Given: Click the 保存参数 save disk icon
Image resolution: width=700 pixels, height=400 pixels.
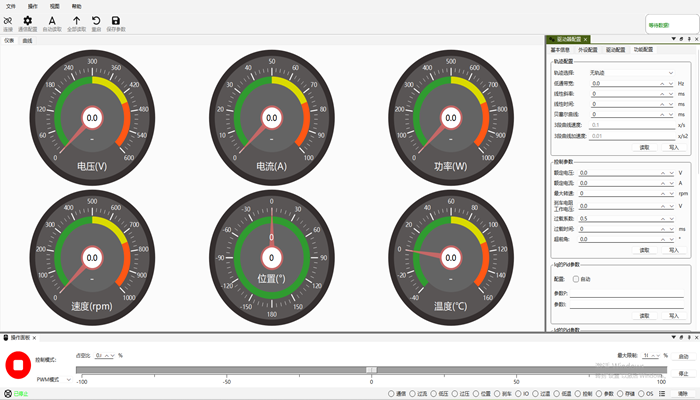Looking at the screenshot, I should pos(116,20).
